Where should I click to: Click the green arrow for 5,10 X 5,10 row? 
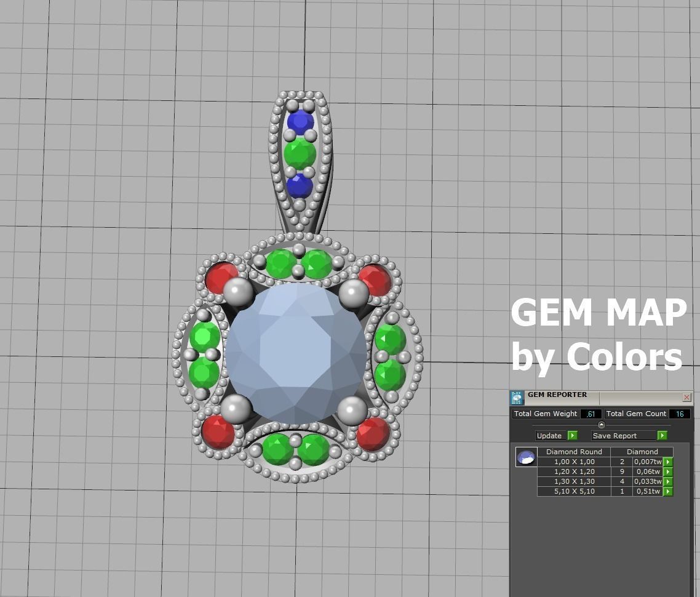pos(668,491)
